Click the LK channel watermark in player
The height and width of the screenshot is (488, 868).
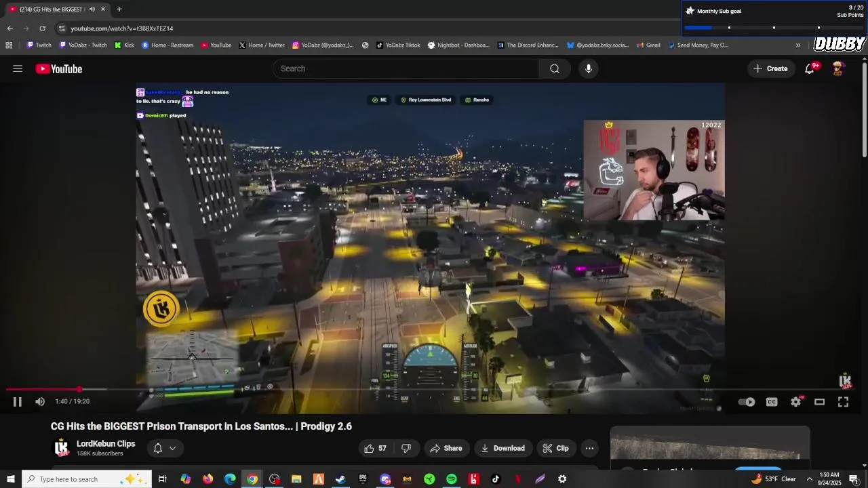tap(845, 381)
